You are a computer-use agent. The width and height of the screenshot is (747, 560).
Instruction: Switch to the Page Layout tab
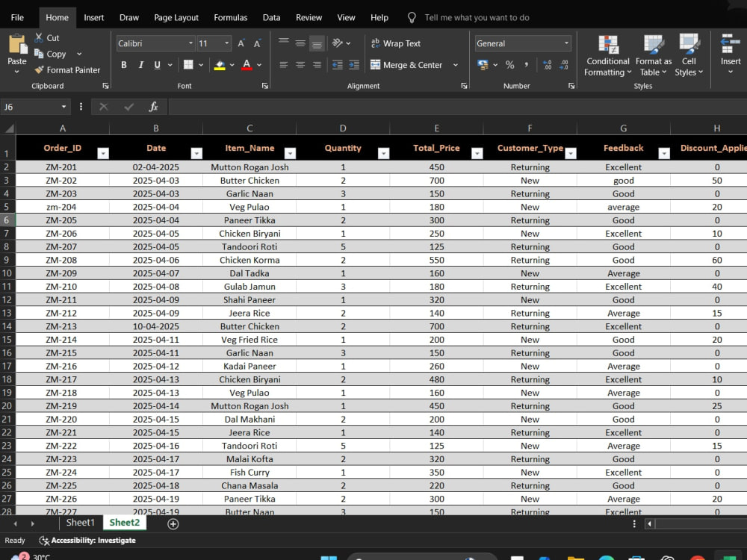[176, 18]
